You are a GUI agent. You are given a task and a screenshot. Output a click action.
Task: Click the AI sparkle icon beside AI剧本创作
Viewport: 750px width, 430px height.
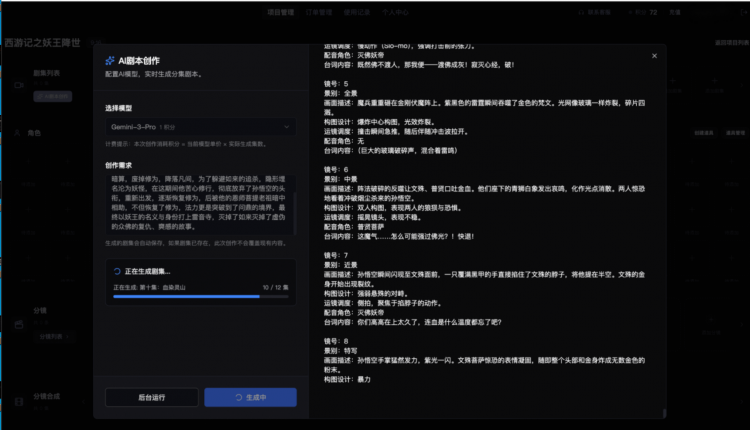pos(110,61)
